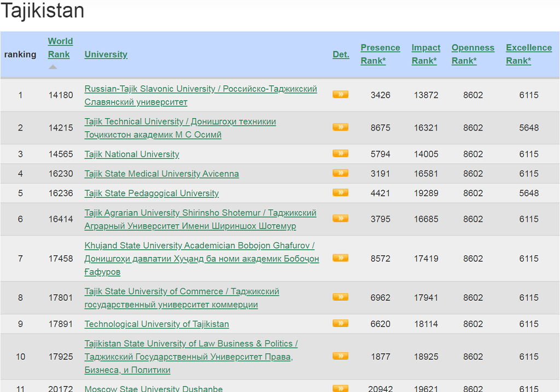Open details icon for Law Business & Politics University
The width and height of the screenshot is (560, 392).
tap(340, 356)
